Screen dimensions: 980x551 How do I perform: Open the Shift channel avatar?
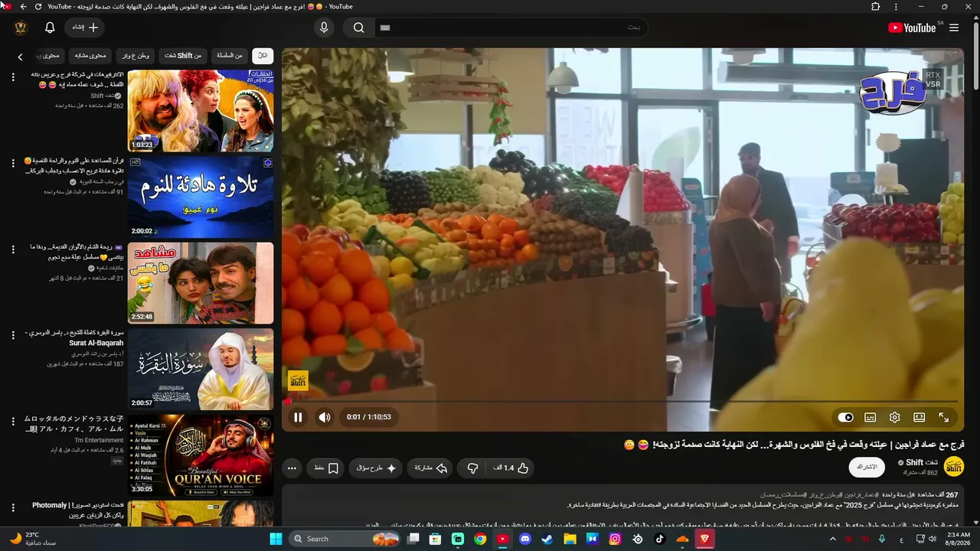click(x=954, y=466)
